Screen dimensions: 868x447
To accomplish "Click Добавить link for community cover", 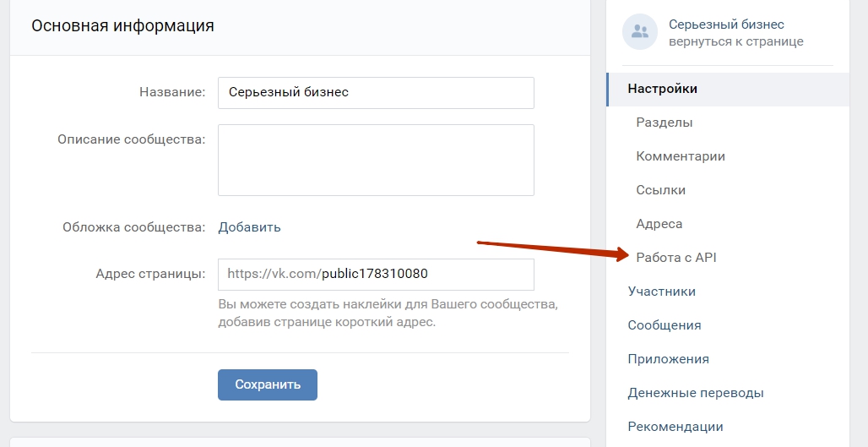I will tap(249, 226).
